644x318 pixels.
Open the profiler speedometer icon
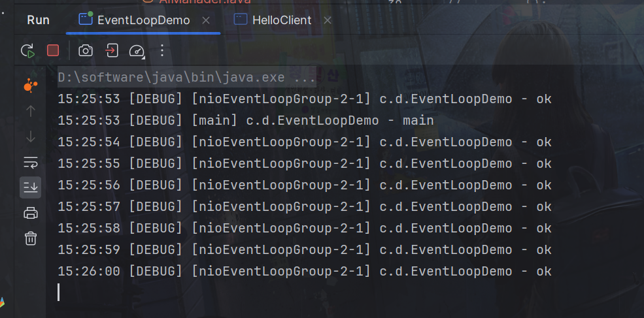[136, 50]
